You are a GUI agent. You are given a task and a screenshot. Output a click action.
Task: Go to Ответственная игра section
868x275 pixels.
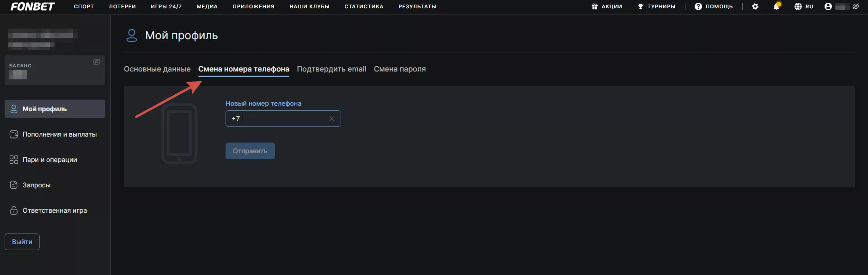pyautogui.click(x=55, y=210)
